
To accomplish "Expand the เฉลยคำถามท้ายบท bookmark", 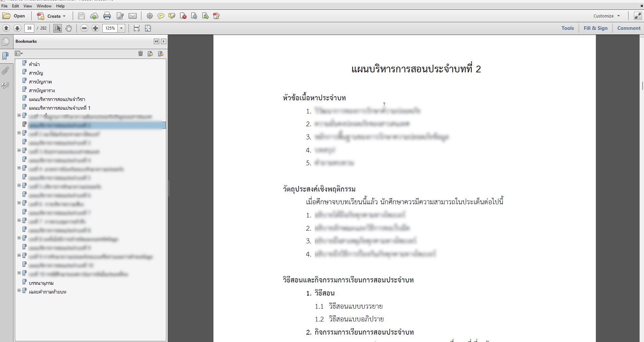I will coord(19,290).
